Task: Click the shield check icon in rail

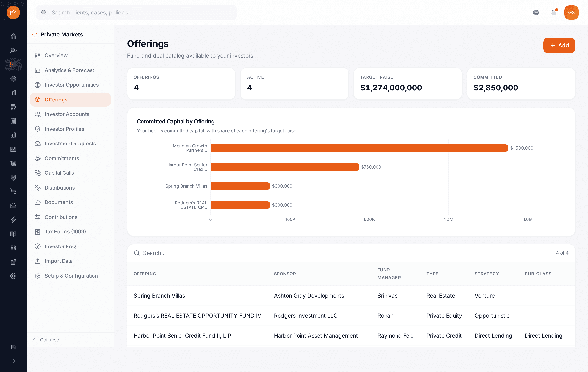Action: click(13, 177)
